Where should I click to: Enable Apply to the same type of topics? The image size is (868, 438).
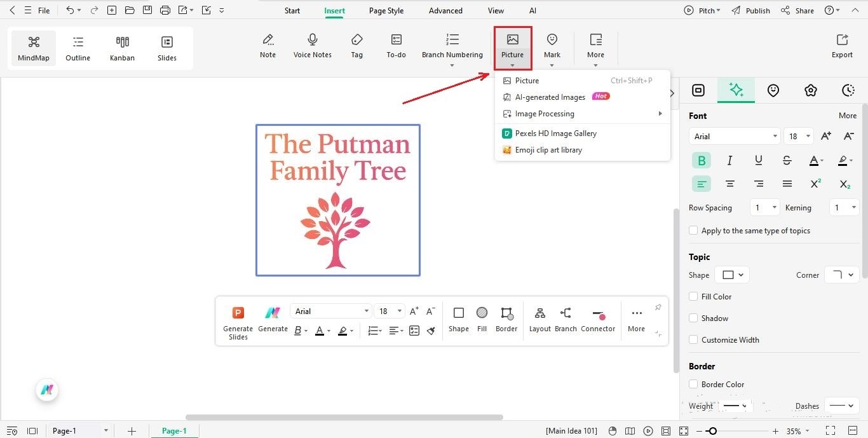tap(693, 231)
